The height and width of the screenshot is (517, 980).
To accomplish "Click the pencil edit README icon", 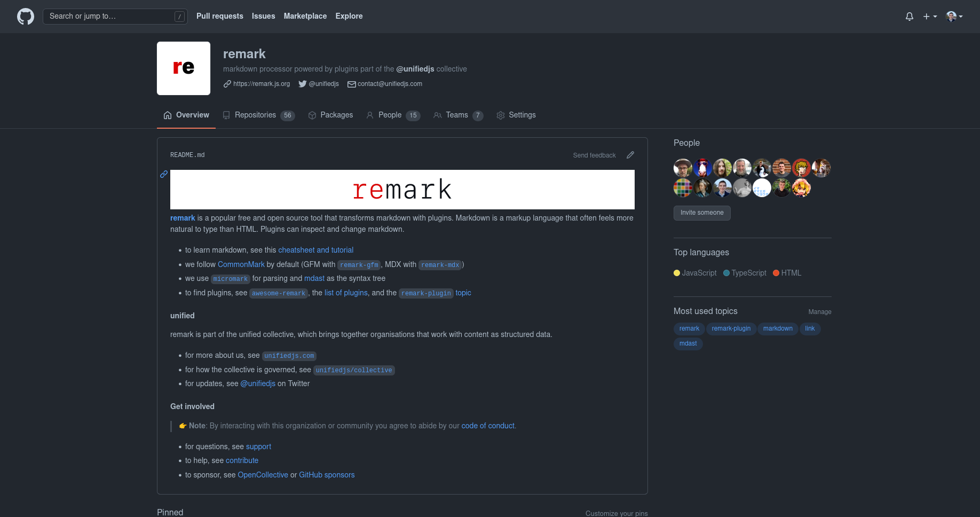I will pos(630,155).
